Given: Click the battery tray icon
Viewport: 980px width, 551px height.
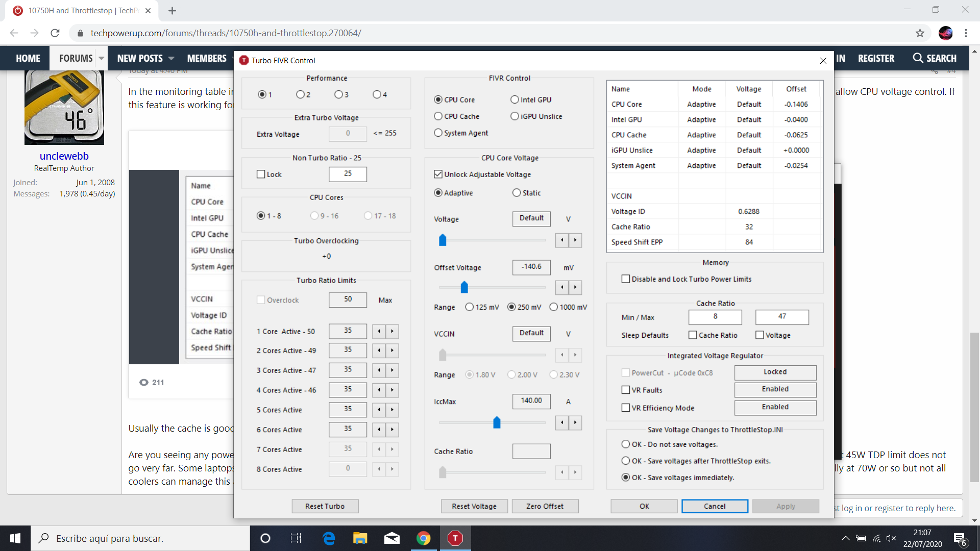Looking at the screenshot, I should coord(861,538).
